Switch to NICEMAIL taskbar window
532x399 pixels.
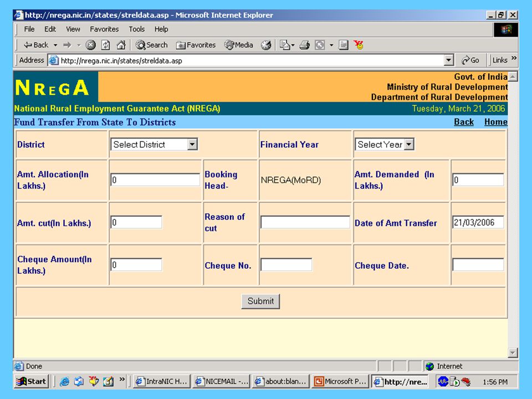[222, 381]
